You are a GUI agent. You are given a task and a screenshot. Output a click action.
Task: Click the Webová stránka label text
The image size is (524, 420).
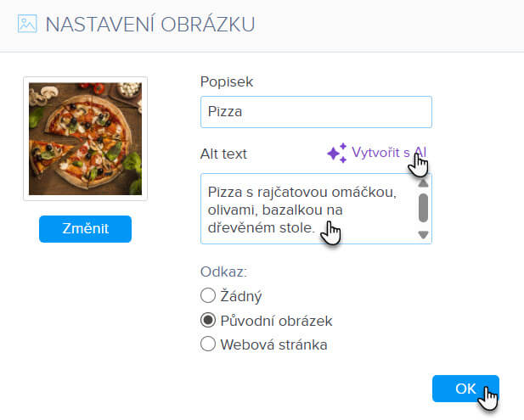coord(273,344)
